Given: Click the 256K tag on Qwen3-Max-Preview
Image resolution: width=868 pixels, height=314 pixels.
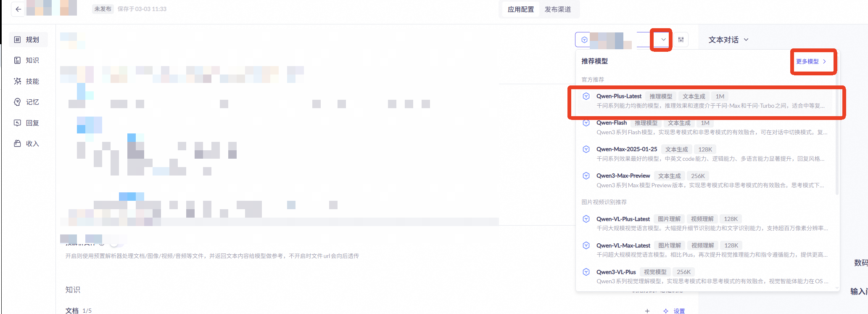Looking at the screenshot, I should pyautogui.click(x=698, y=176).
